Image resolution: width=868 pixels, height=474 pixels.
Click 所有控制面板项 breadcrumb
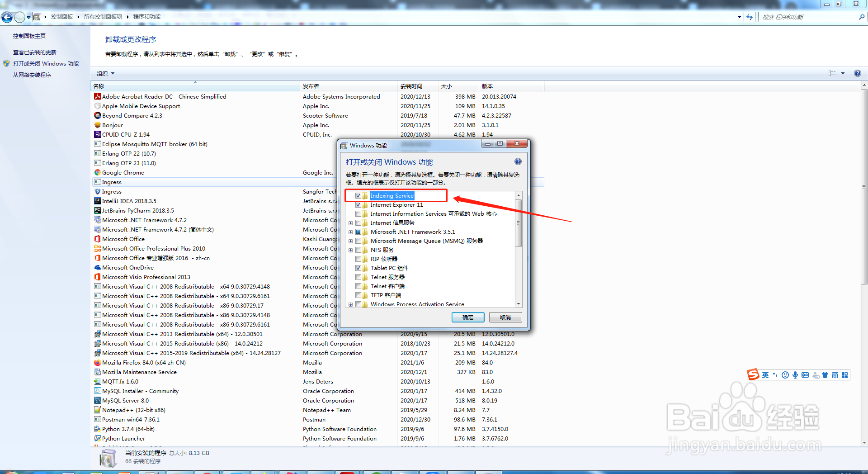[103, 17]
